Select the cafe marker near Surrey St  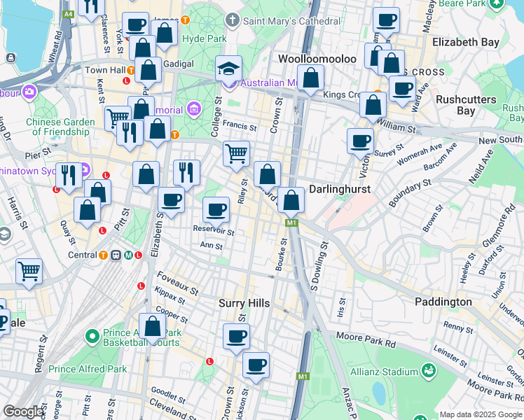(360, 142)
